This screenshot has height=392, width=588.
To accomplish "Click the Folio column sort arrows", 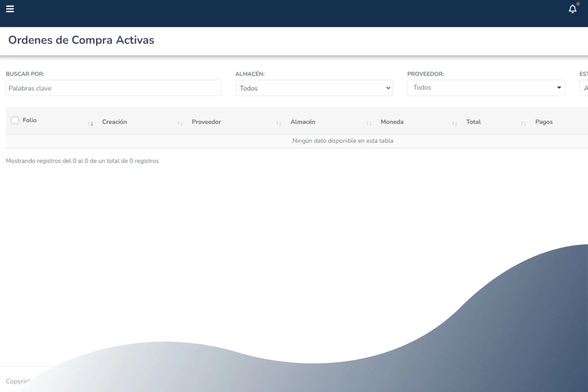I will [90, 123].
